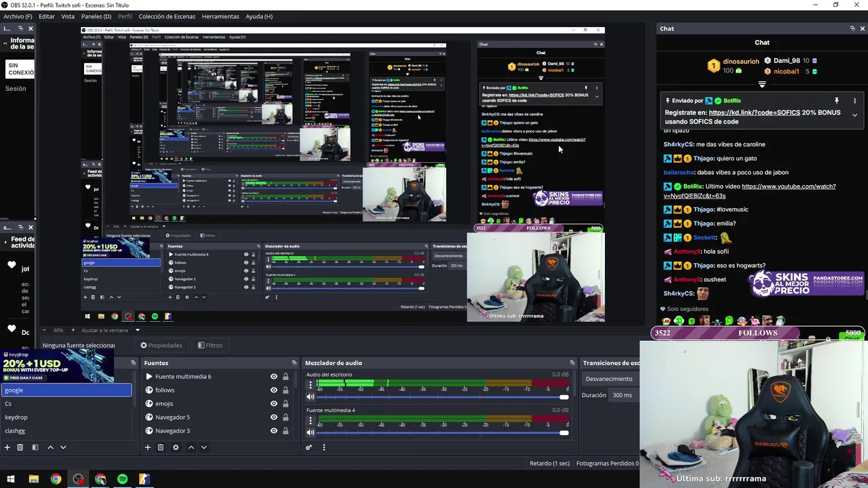Zoom in preview with plus button

tap(74, 330)
